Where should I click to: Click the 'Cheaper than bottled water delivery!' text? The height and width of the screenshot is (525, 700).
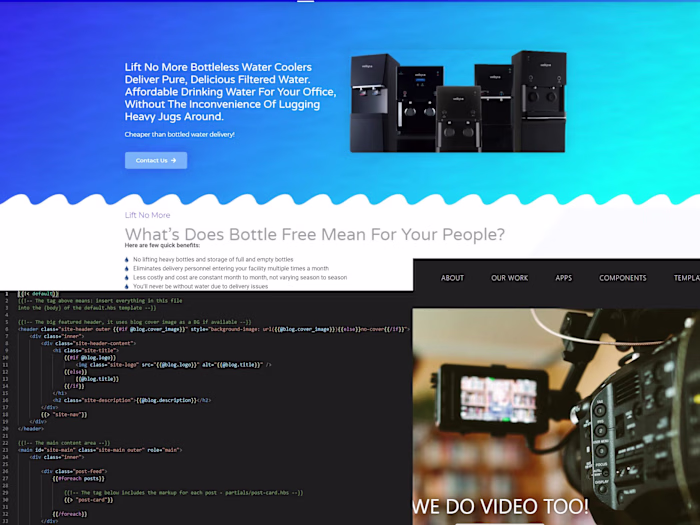179,134
